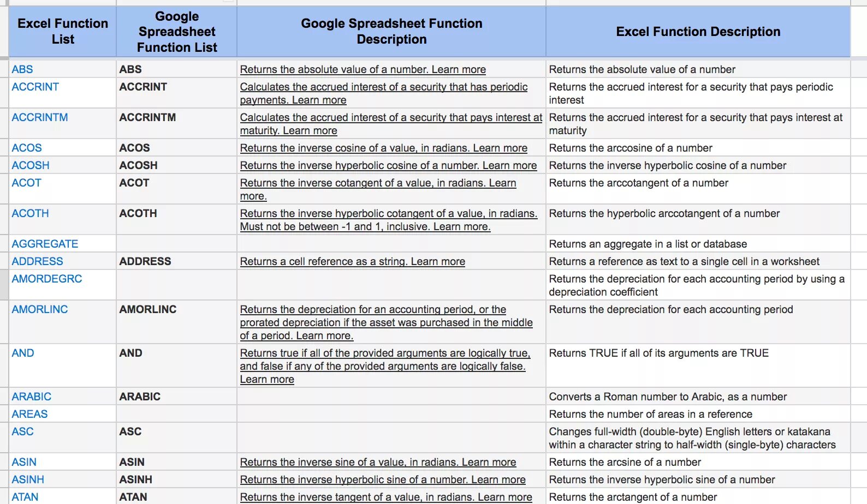Viewport: 867px width, 504px height.
Task: Select the 'Excel Function List' header cell
Action: (x=63, y=31)
